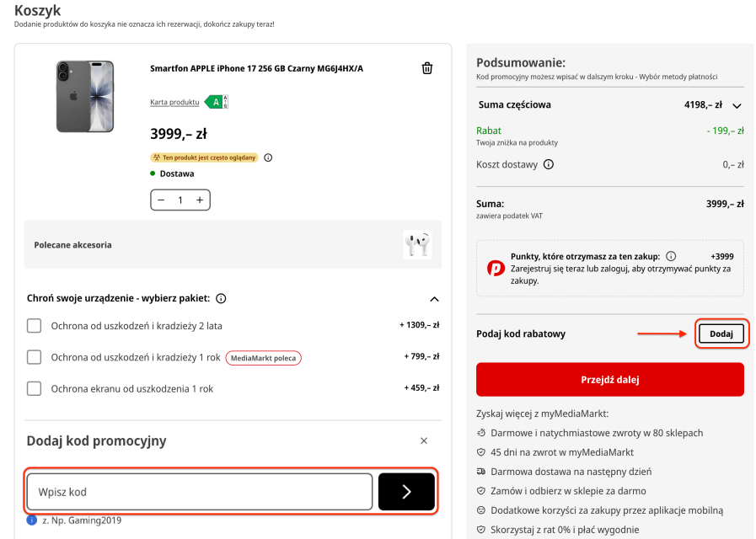Click the 'Dostawa' availability status
This screenshot has height=539, width=756.
tap(177, 173)
